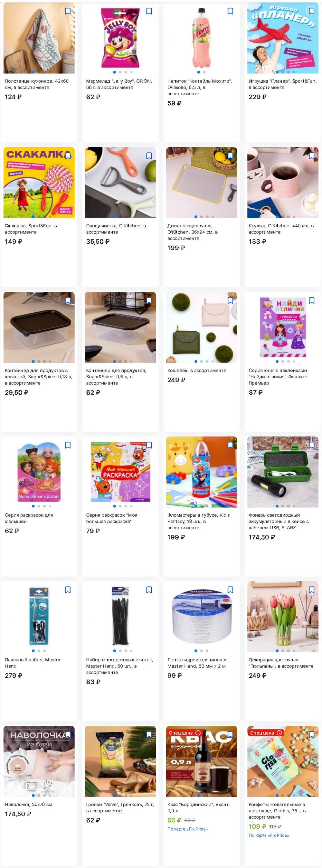Open the Овощечистка O'Kitchen product image
Viewport: 322px width, 868px height.
(120, 182)
